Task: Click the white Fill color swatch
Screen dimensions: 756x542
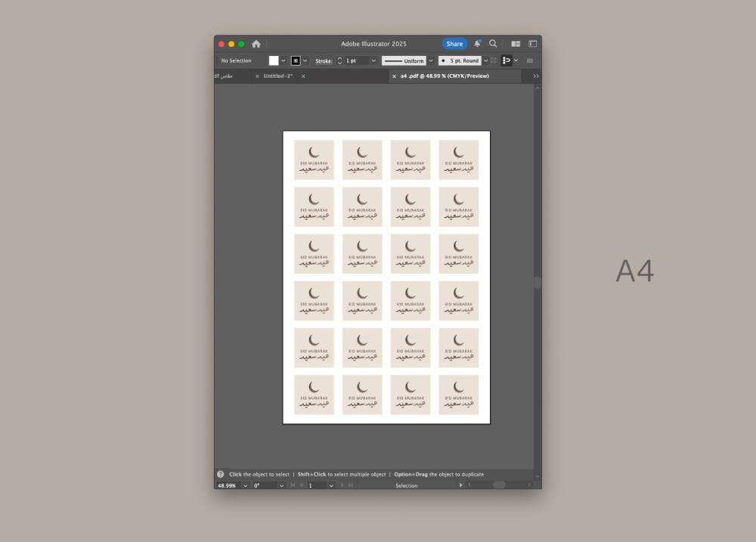Action: point(274,60)
